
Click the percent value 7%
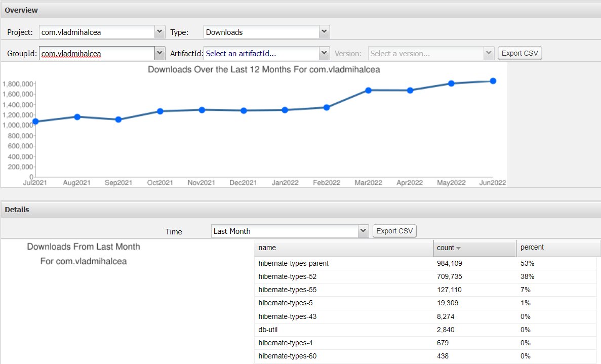526,290
